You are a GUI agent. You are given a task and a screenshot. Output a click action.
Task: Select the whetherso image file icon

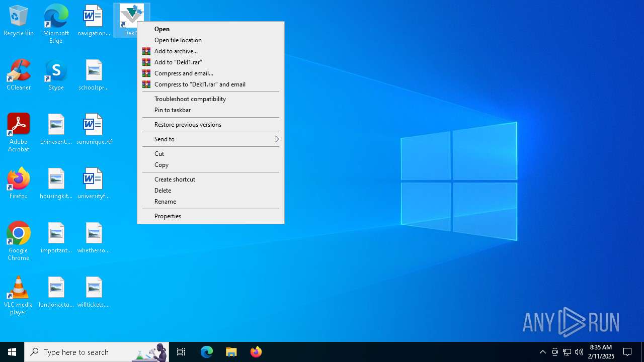point(94,238)
